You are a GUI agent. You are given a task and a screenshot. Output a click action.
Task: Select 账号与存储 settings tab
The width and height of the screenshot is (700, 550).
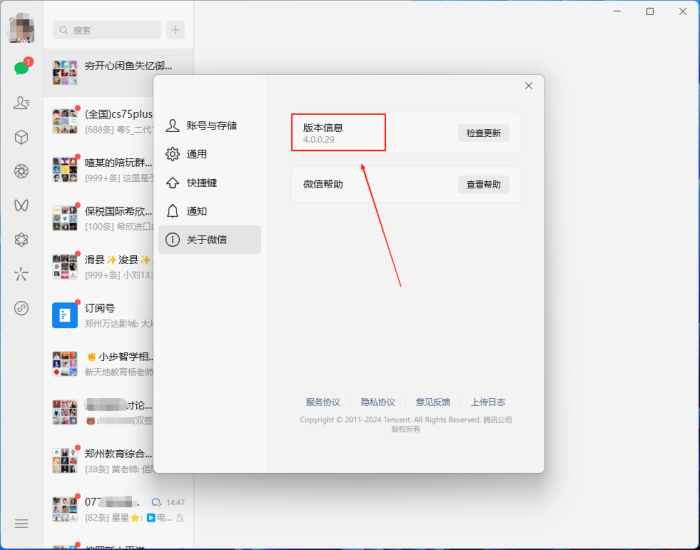tap(210, 125)
